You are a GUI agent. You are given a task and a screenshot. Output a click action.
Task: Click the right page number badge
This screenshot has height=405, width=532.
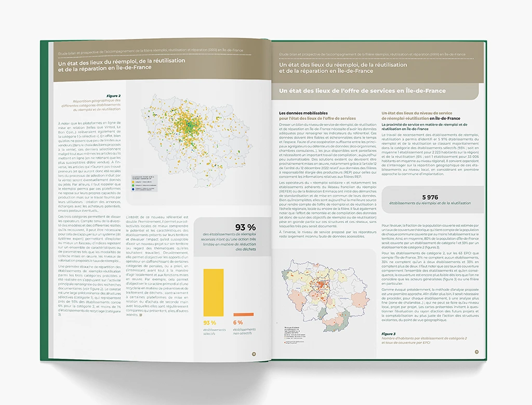[476, 352]
